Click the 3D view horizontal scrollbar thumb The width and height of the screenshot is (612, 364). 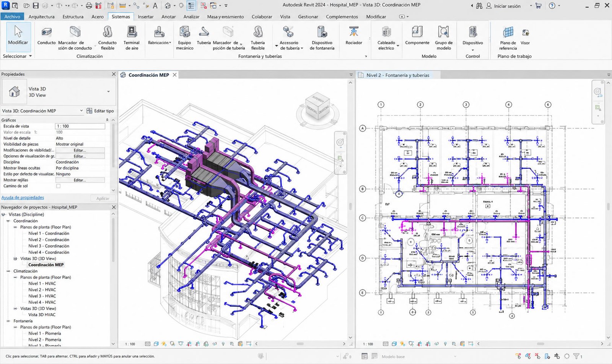[x=300, y=344]
